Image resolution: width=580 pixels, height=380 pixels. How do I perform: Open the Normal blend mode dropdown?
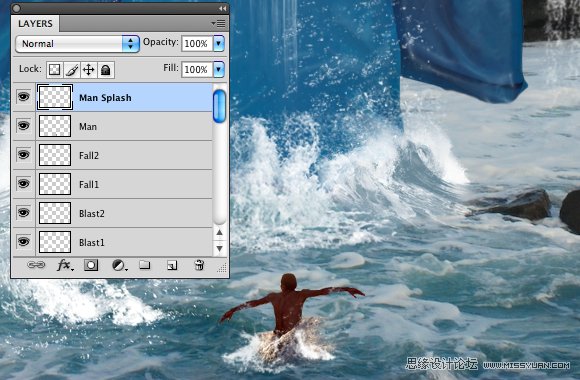tap(77, 44)
